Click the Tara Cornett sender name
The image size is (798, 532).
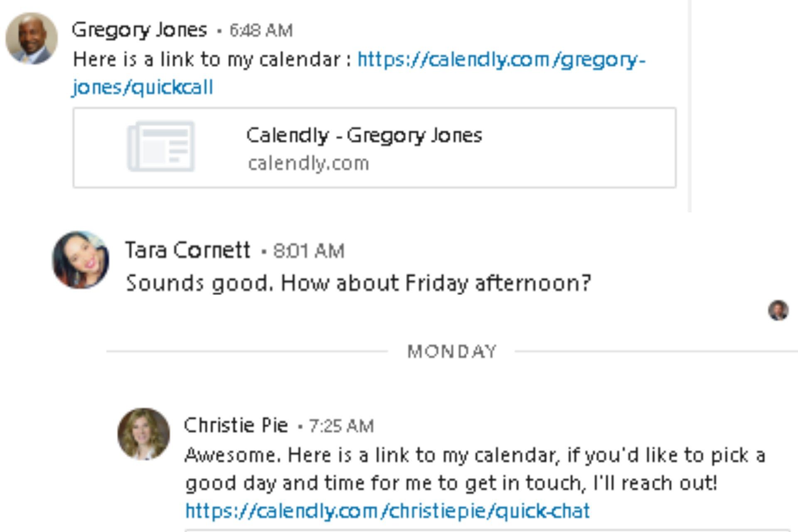pyautogui.click(x=188, y=250)
